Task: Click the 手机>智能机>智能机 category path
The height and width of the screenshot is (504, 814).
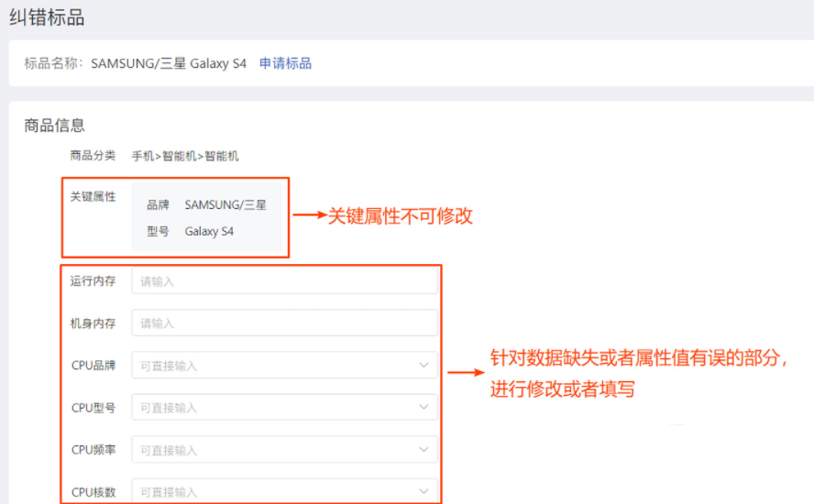Action: [x=184, y=156]
